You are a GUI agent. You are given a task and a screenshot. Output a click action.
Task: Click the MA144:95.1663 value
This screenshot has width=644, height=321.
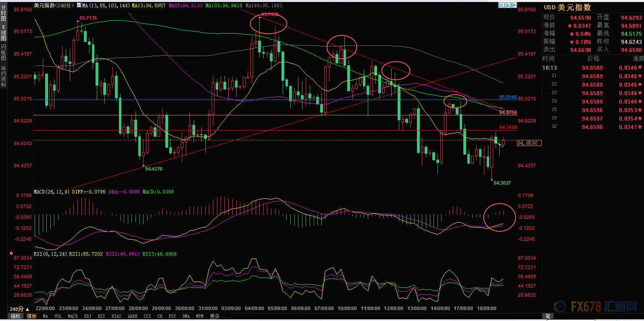click(x=264, y=6)
